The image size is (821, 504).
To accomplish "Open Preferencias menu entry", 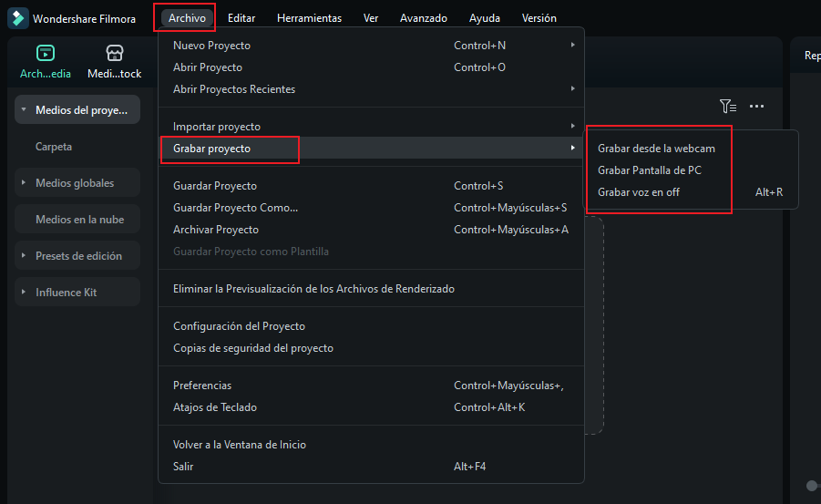I will tap(371, 386).
